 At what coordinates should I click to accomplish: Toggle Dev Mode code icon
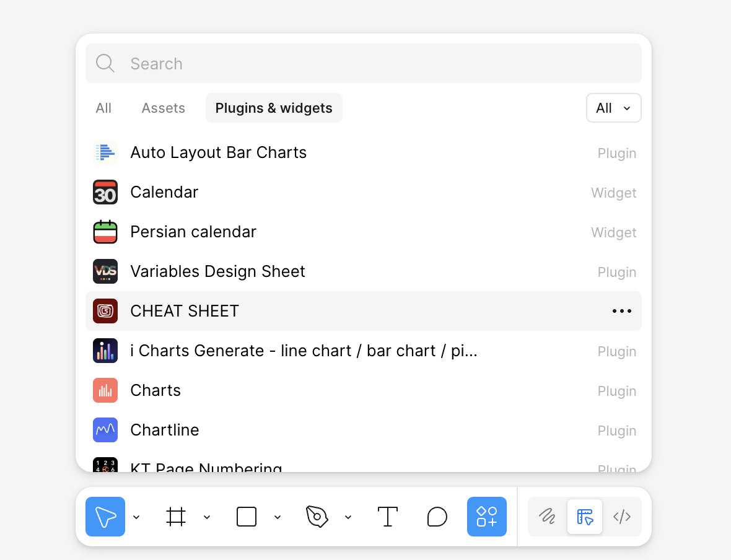tap(622, 517)
